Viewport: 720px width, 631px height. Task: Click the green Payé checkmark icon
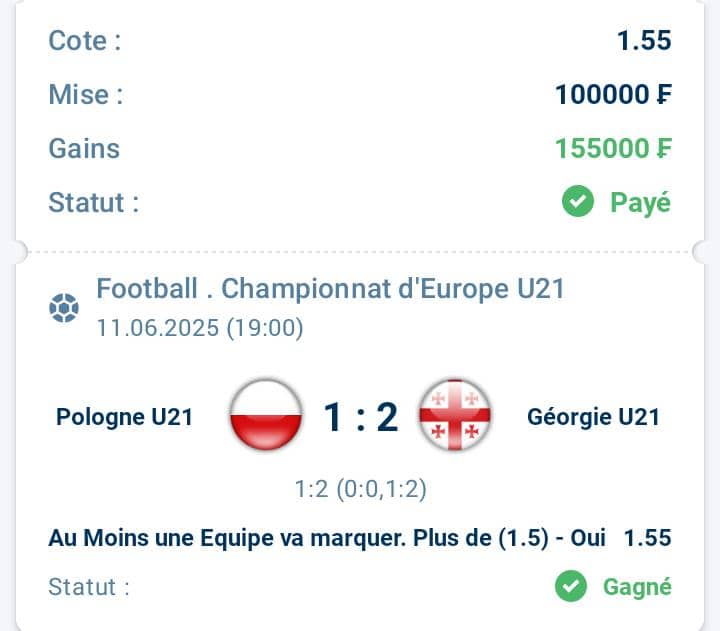coord(578,201)
